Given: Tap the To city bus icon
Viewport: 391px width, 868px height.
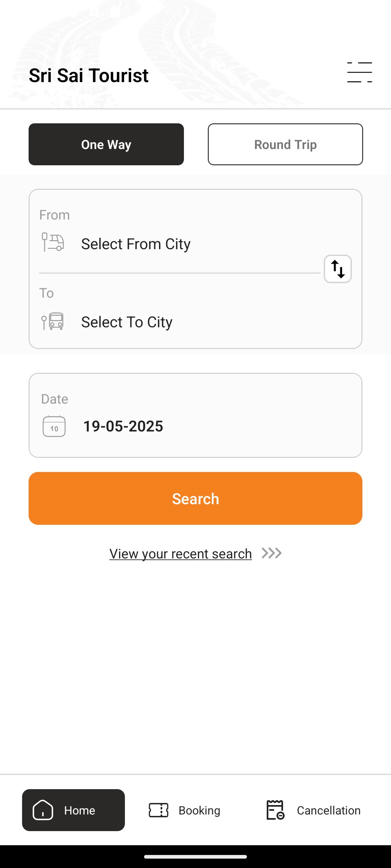Looking at the screenshot, I should coord(53,321).
